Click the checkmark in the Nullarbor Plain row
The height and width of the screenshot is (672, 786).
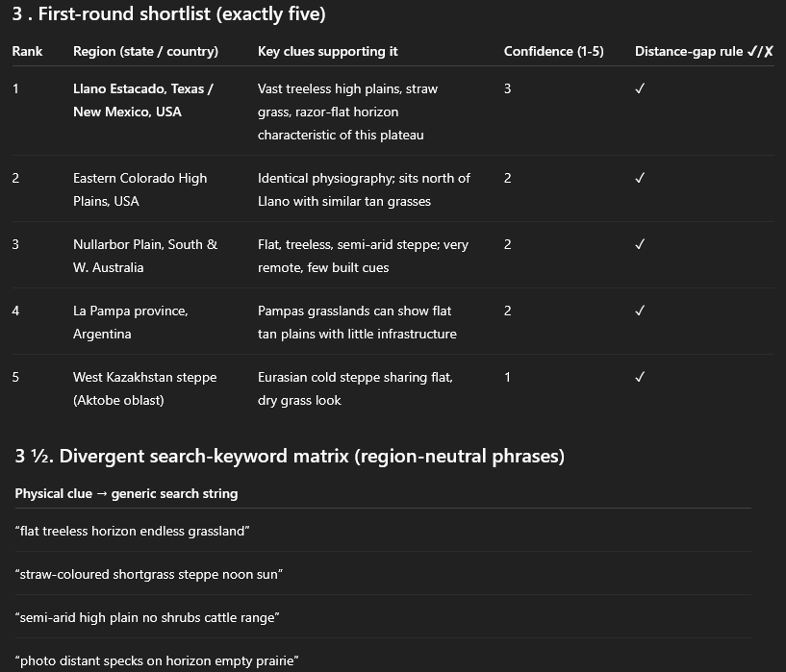640,244
